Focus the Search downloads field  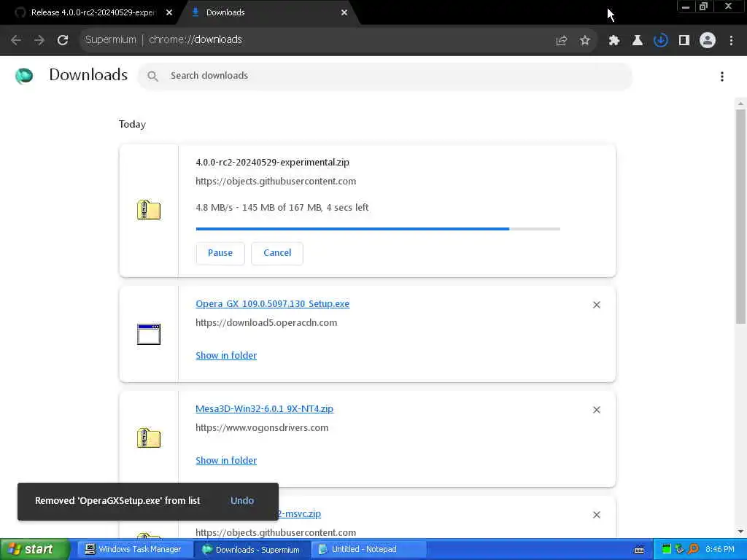[x=385, y=76]
